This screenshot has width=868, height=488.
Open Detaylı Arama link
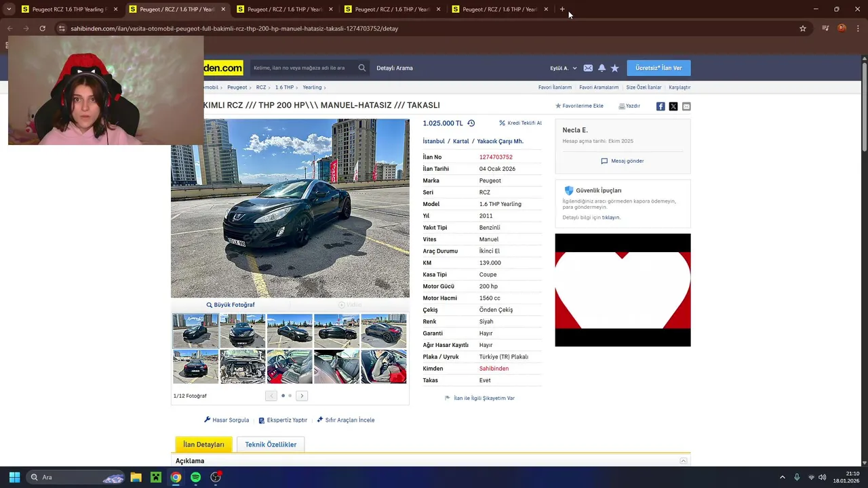tap(395, 68)
